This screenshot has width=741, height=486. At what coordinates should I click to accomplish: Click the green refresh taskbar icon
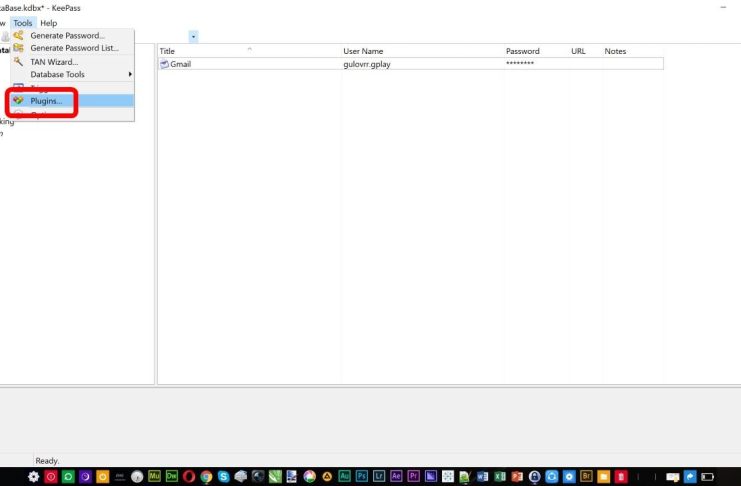click(x=68, y=477)
